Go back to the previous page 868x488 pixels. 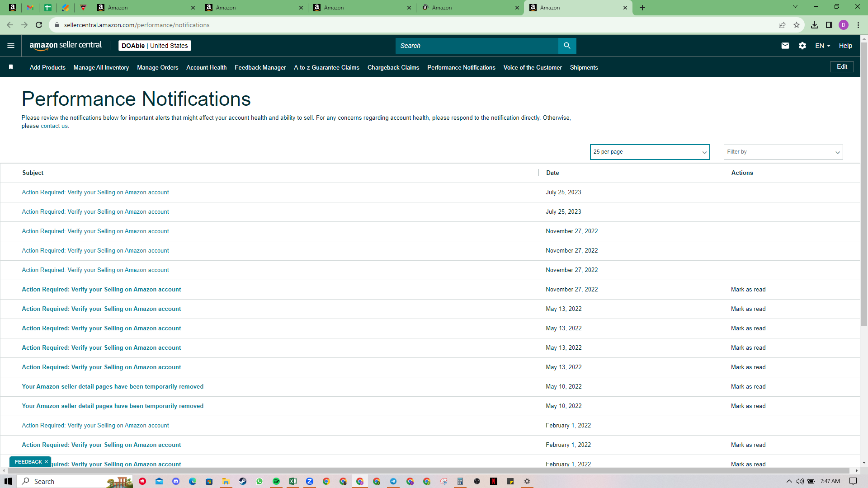[x=10, y=25]
